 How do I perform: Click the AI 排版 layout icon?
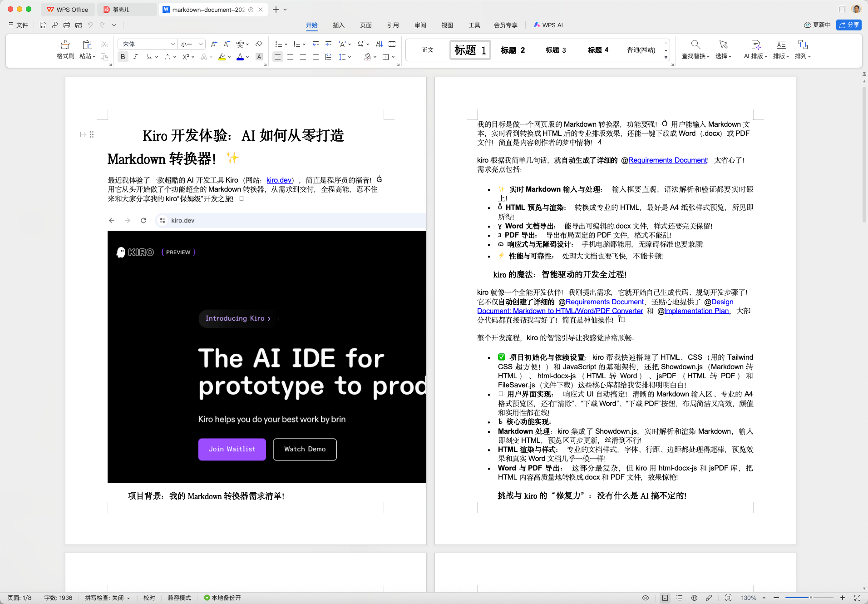point(756,45)
